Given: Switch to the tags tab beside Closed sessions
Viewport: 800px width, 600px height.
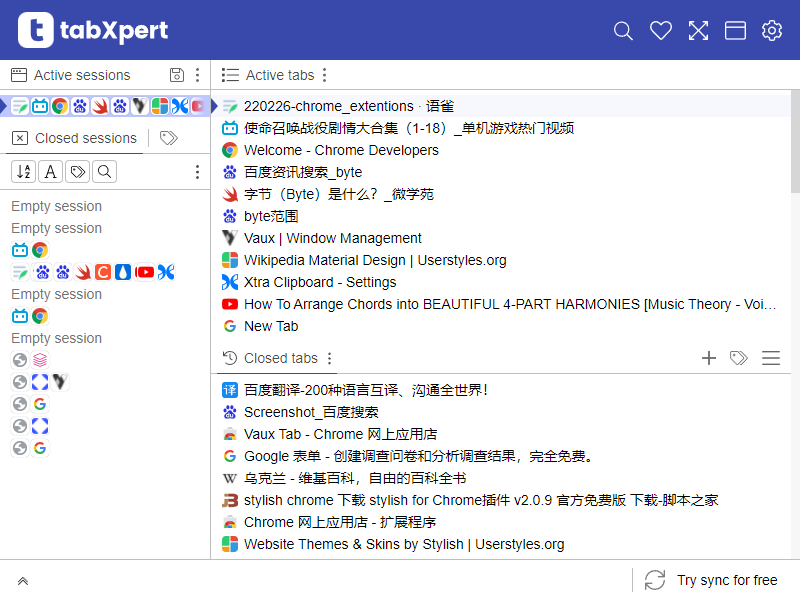Looking at the screenshot, I should 168,138.
